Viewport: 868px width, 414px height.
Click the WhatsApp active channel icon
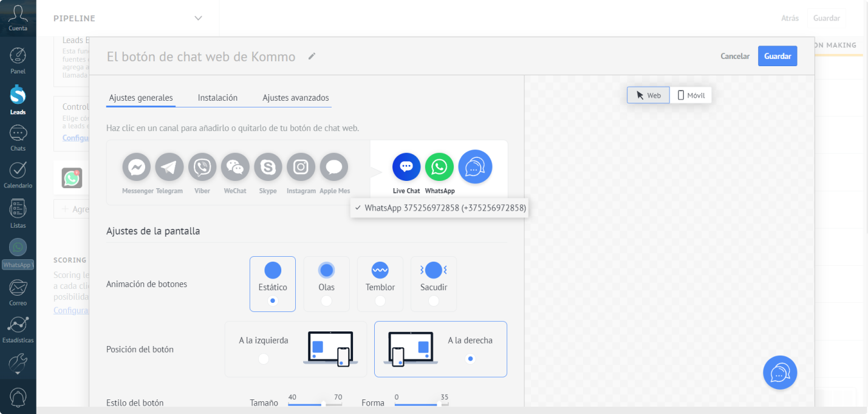pos(439,167)
